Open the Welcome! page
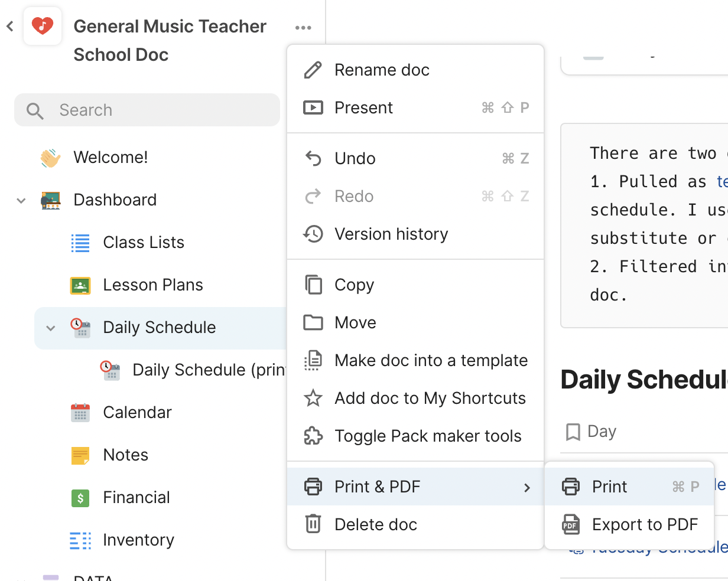This screenshot has width=728, height=581. click(x=110, y=158)
